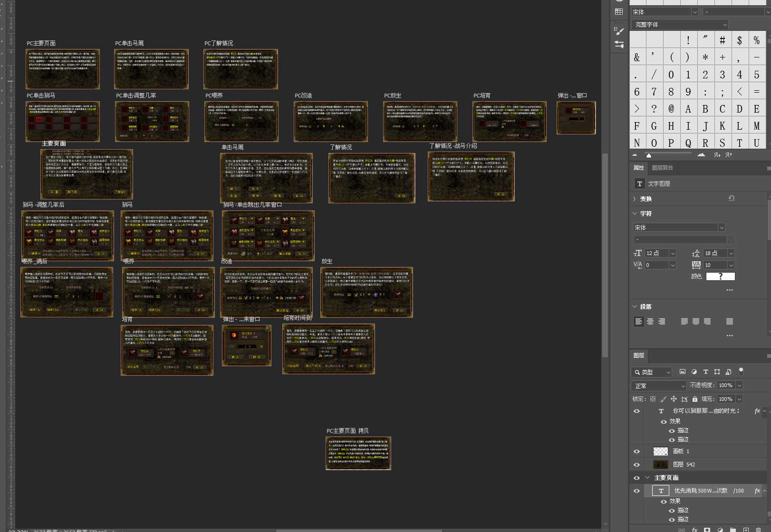Screen dimensions: 771x532
Task: Click add layer style fx button at bottom
Action: click(694, 530)
